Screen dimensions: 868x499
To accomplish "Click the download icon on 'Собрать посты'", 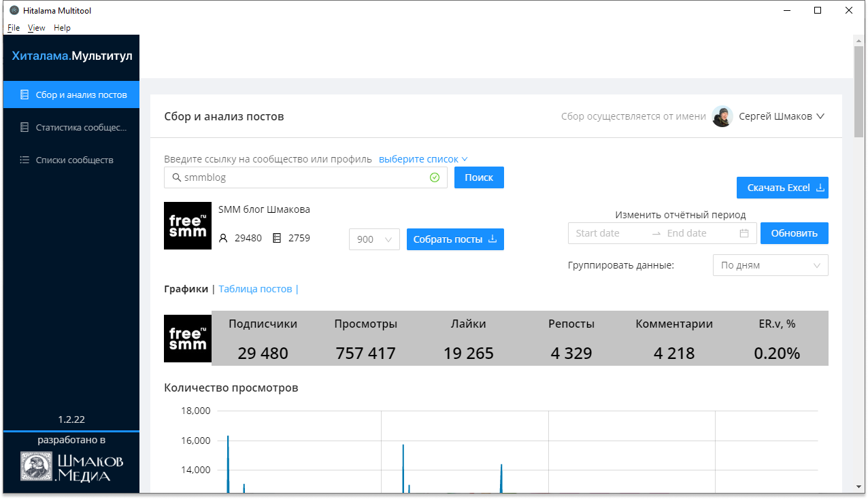I will coord(493,239).
